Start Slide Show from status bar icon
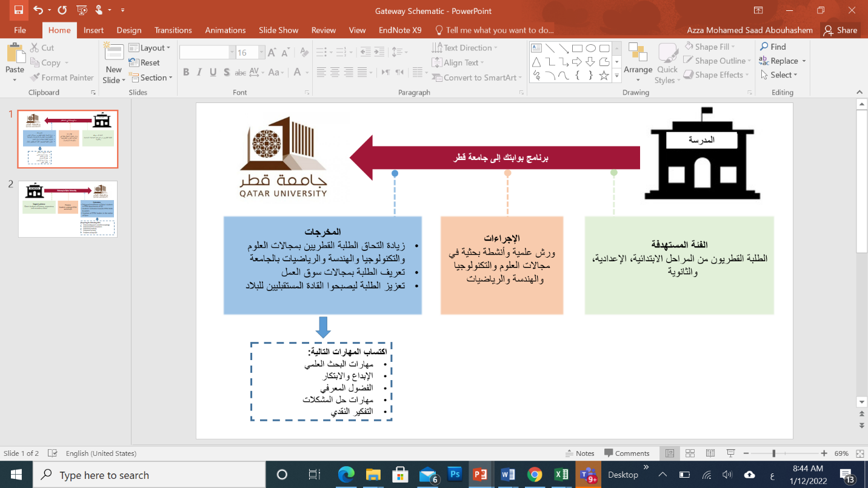The height and width of the screenshot is (488, 868). [x=730, y=453]
